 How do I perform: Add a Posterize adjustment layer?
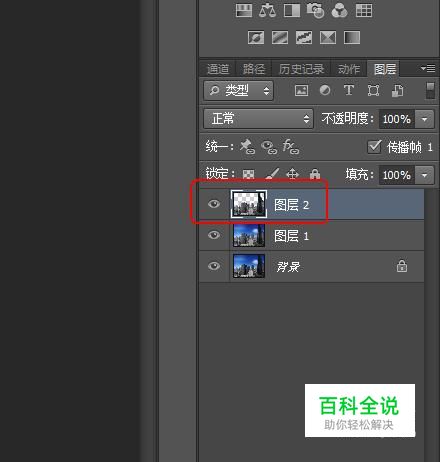point(280,37)
